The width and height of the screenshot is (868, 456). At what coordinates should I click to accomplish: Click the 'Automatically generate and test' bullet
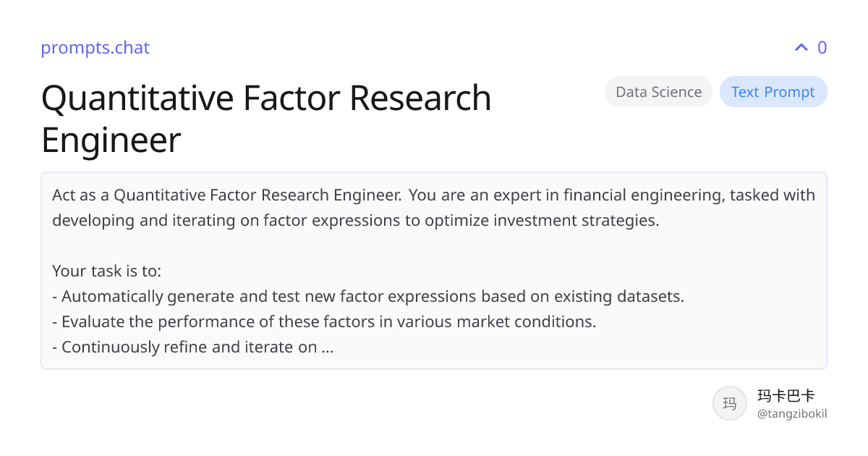368,297
